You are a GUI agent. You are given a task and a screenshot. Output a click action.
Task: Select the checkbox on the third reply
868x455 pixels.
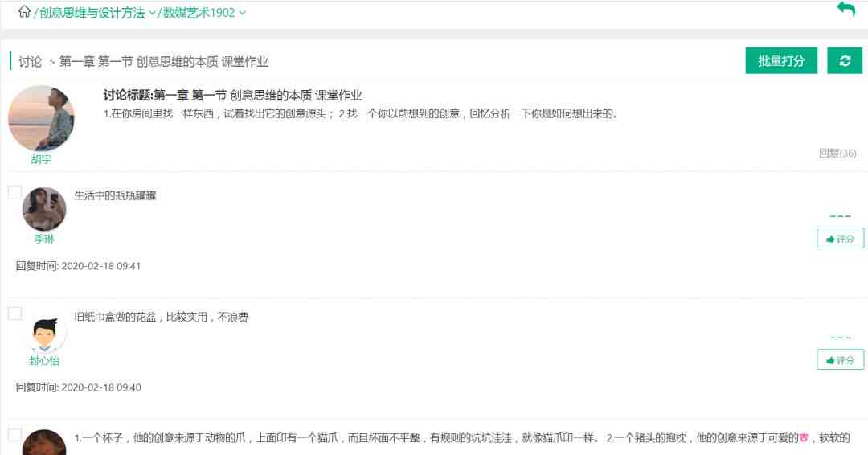15,435
